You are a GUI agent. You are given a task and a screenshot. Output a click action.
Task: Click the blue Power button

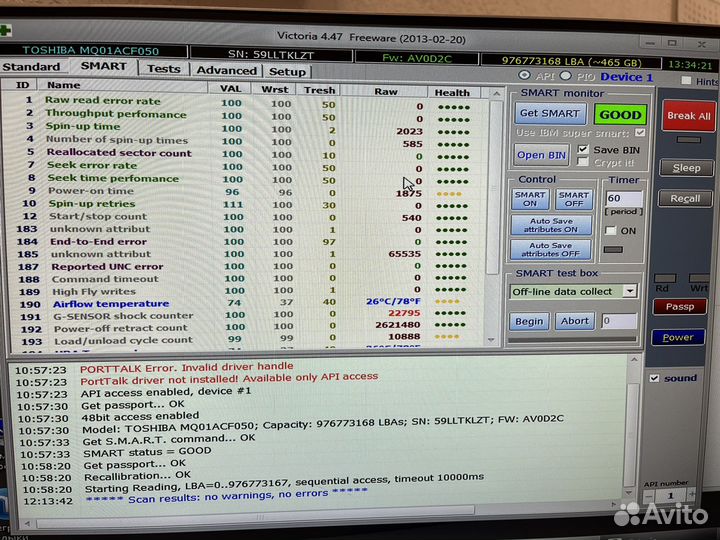click(678, 337)
